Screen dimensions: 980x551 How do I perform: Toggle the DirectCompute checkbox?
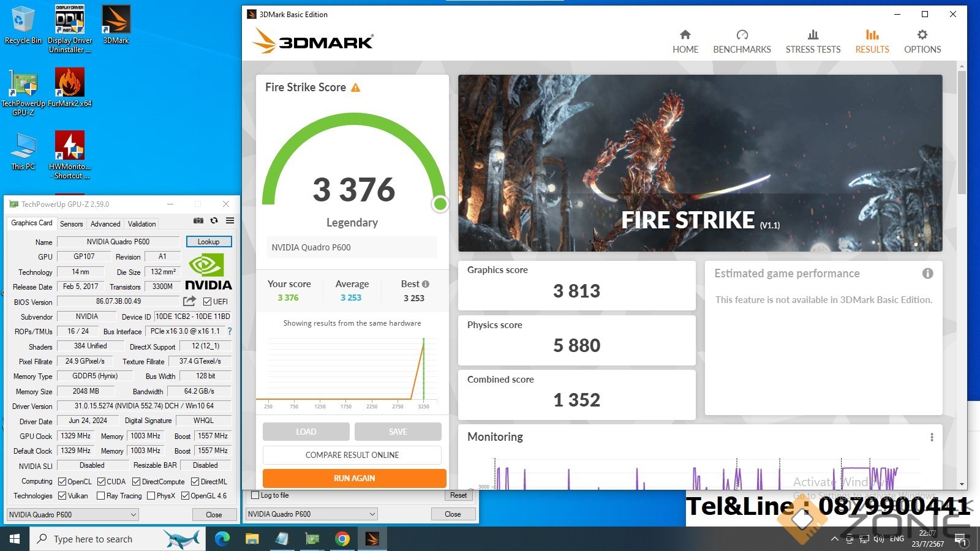136,482
